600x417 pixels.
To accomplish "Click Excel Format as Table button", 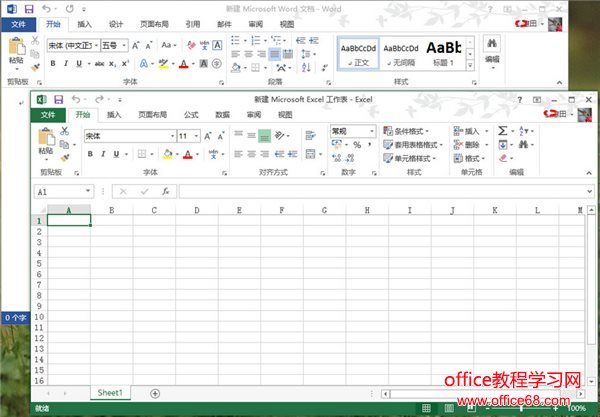I will [x=413, y=145].
